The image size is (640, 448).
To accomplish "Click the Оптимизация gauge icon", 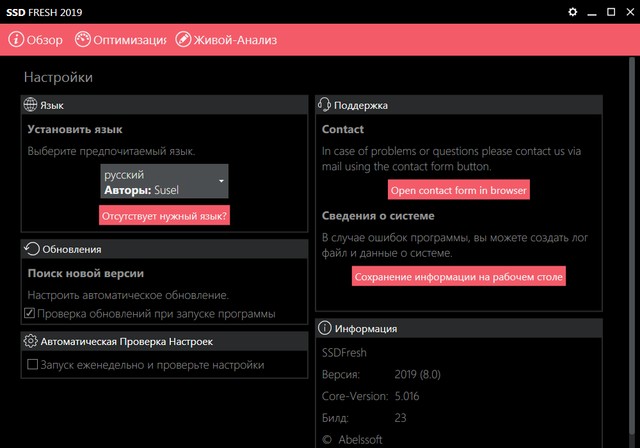I will coord(81,40).
